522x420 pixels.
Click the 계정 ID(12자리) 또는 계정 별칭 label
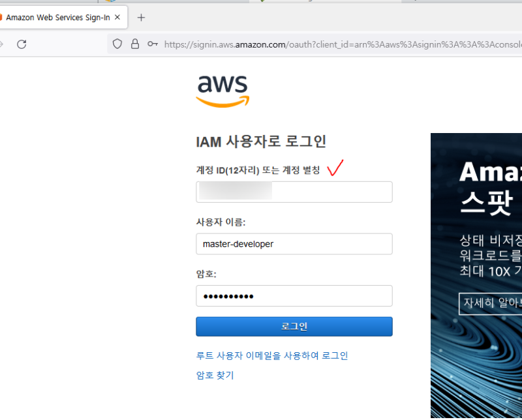click(x=258, y=170)
